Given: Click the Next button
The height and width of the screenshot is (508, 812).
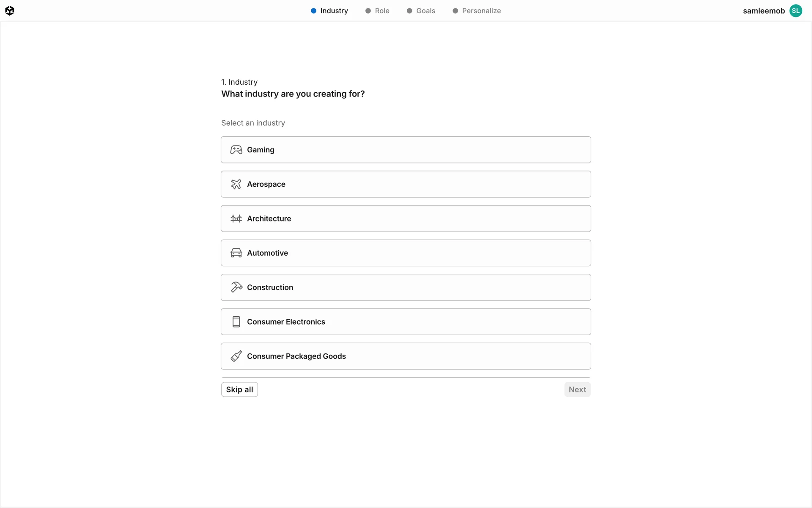Looking at the screenshot, I should pos(577,389).
